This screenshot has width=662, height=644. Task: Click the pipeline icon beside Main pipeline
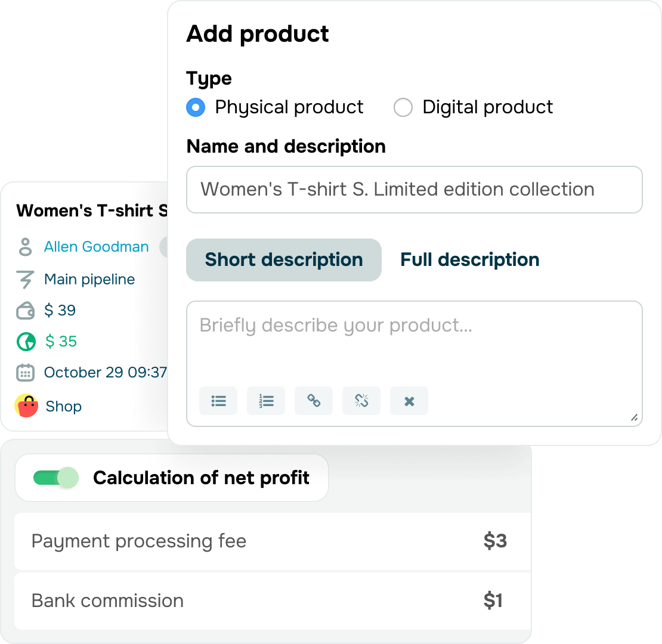pos(25,280)
